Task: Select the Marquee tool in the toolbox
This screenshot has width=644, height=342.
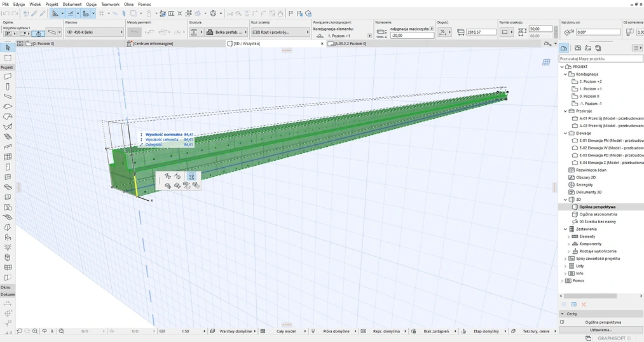Action: 8,58
